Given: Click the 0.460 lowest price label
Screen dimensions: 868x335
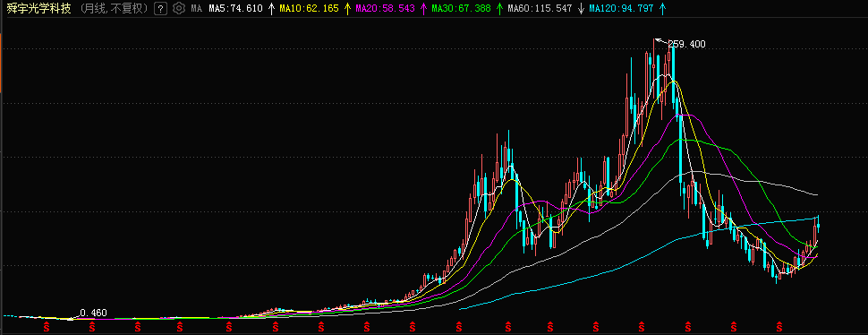Looking at the screenshot, I should 94,313.
